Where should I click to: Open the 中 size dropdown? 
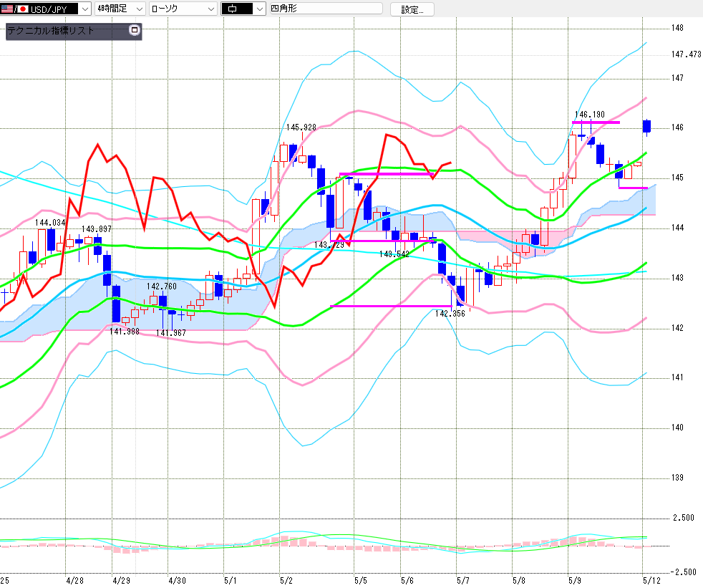pyautogui.click(x=243, y=9)
